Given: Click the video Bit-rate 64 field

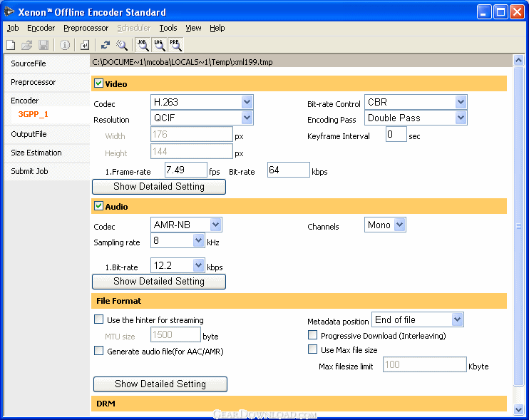Looking at the screenshot, I should (x=288, y=170).
